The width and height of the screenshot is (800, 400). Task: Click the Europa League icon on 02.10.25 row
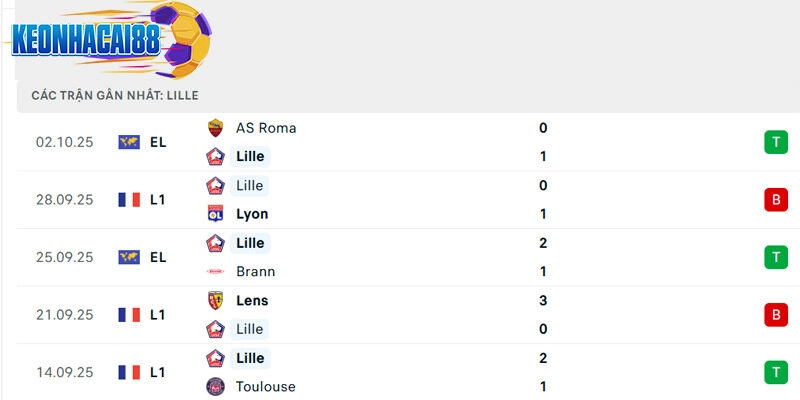[x=129, y=142]
